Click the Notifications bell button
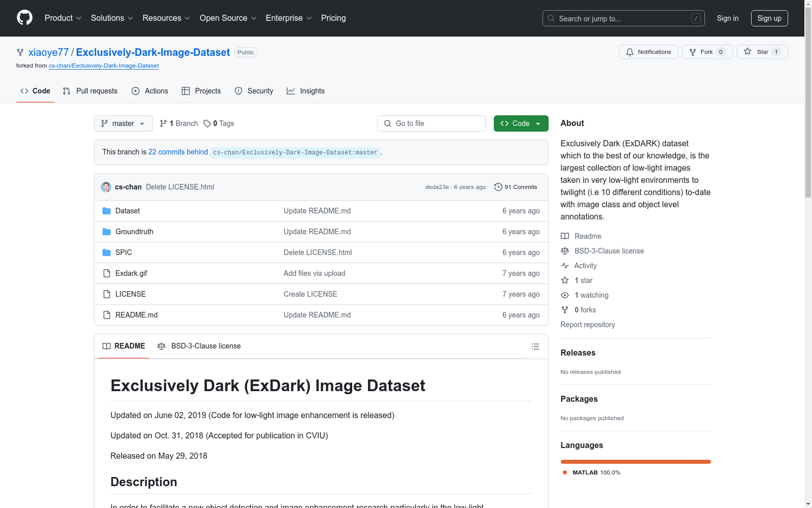 point(648,52)
